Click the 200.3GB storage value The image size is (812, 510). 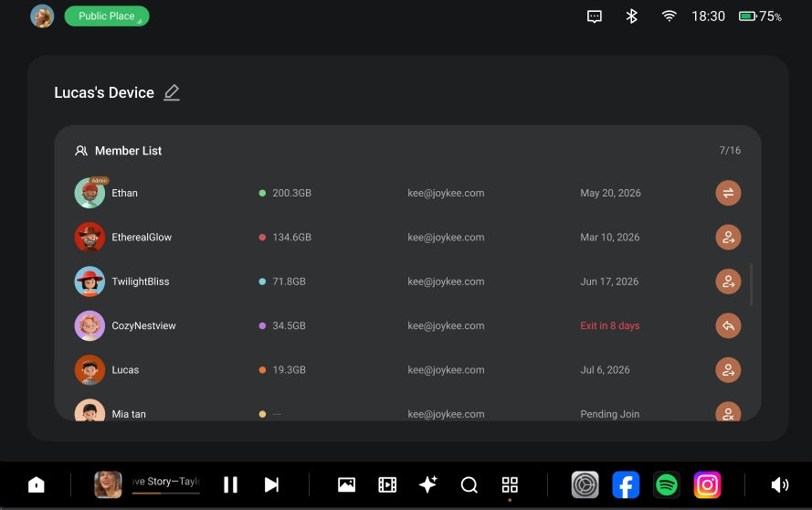(x=291, y=193)
